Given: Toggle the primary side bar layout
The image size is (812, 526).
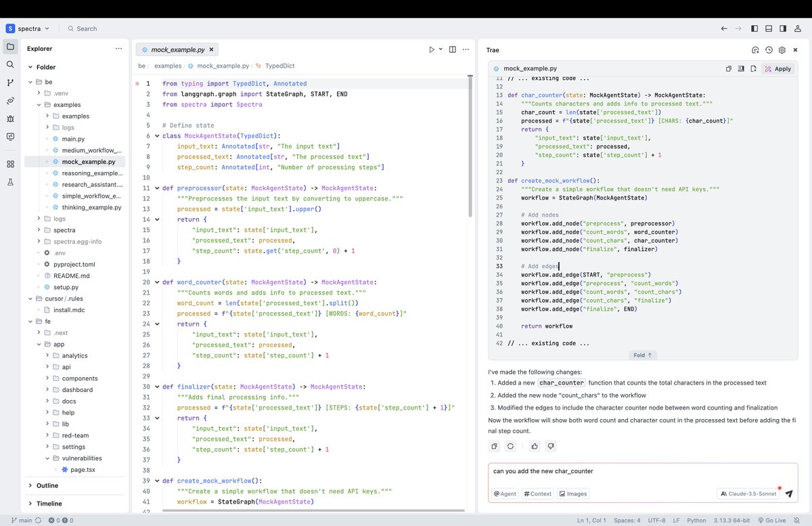Looking at the screenshot, I should pyautogui.click(x=755, y=28).
